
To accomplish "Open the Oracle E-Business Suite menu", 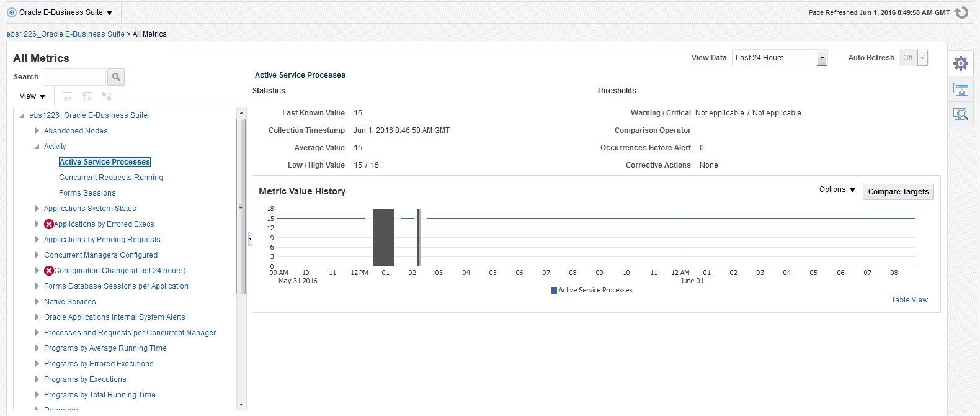I will (66, 12).
